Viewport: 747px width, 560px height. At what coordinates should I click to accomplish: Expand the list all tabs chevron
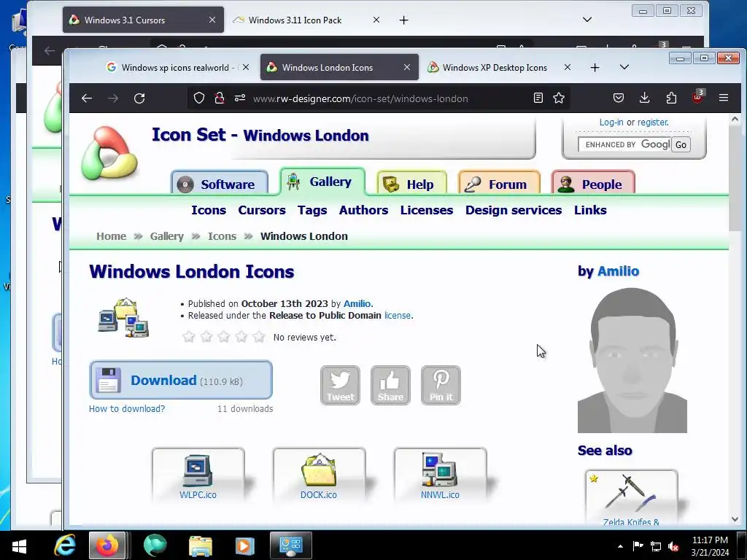point(624,67)
